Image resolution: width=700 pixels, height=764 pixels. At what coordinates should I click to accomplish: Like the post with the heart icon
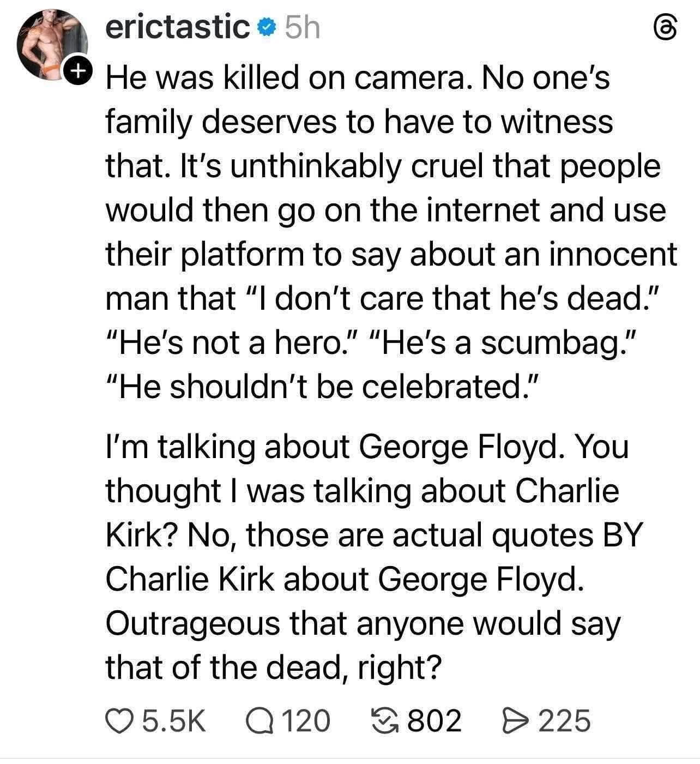pyautogui.click(x=119, y=720)
